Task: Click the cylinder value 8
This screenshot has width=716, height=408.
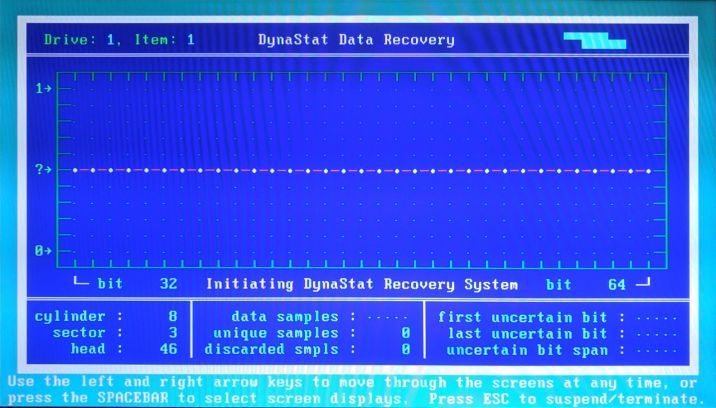Action: click(173, 316)
